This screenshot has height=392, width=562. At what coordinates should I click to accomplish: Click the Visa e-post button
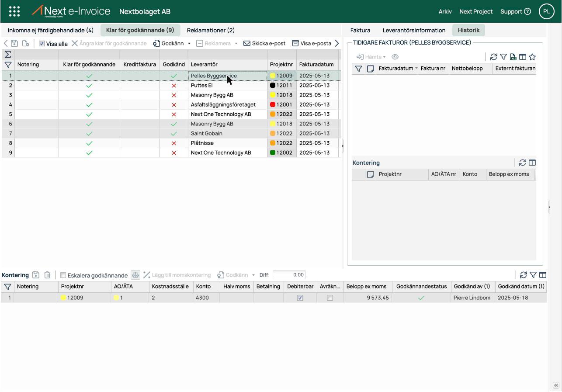pyautogui.click(x=312, y=44)
